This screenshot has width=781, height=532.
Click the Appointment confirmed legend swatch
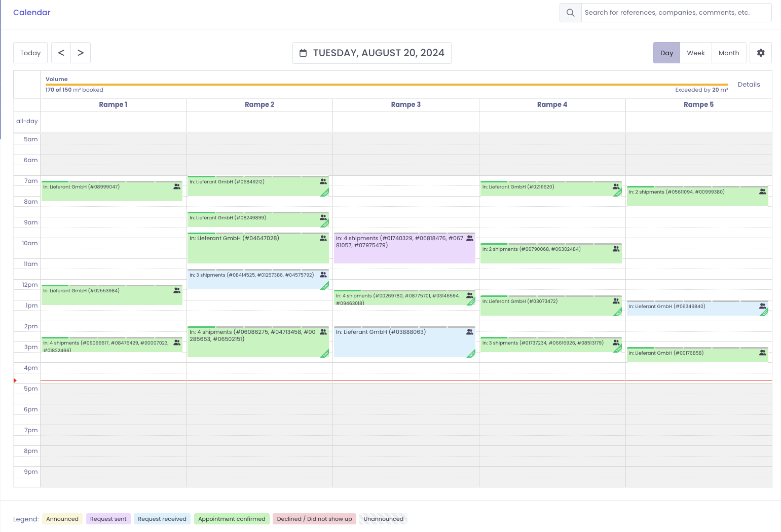(232, 519)
